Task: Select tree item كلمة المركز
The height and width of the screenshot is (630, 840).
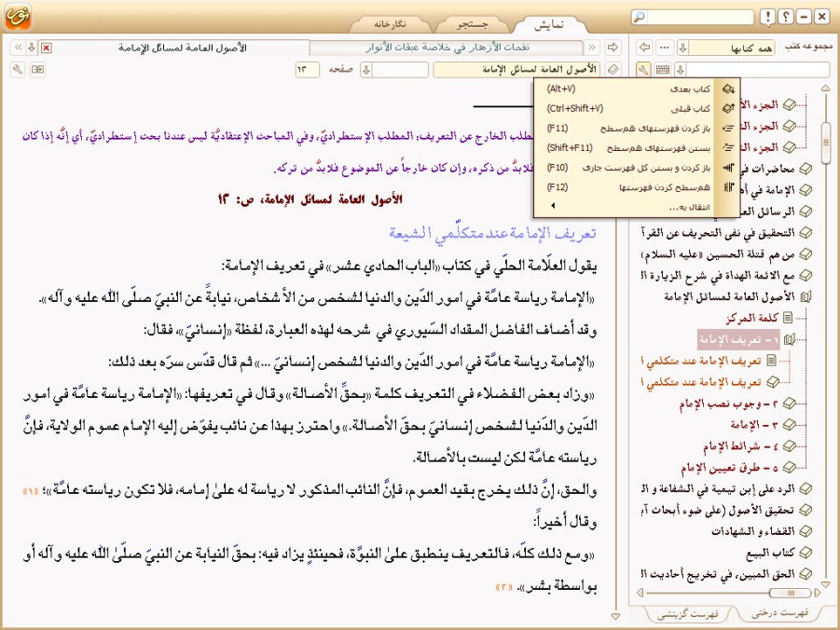Action: [x=751, y=318]
